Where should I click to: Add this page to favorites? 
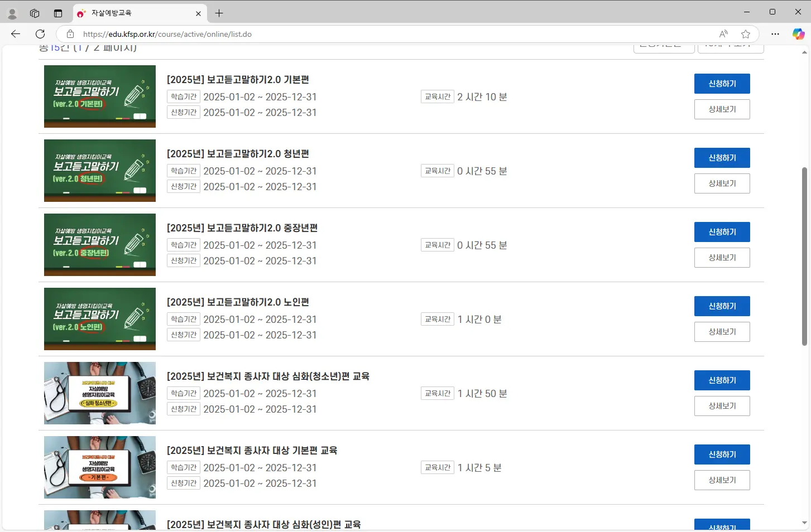[746, 34]
